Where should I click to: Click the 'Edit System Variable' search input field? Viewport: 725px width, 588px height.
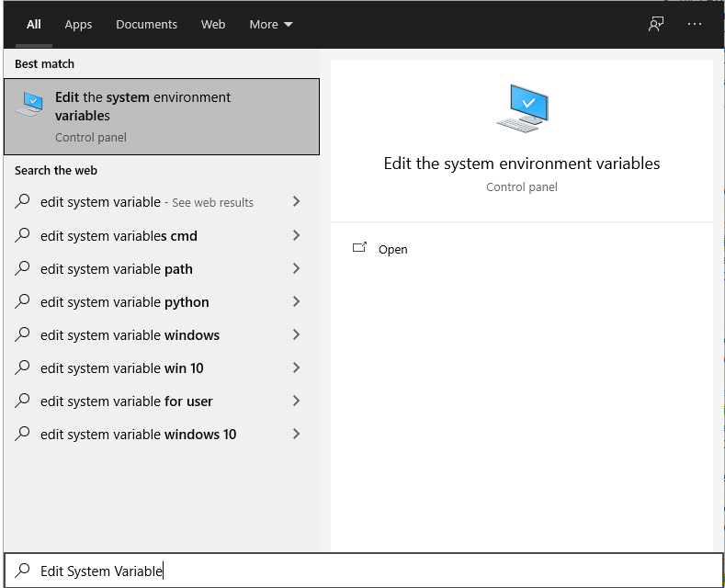pyautogui.click(x=368, y=571)
